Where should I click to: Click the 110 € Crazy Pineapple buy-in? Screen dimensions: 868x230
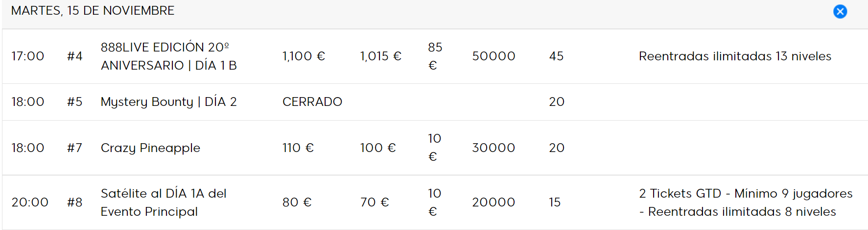click(298, 148)
